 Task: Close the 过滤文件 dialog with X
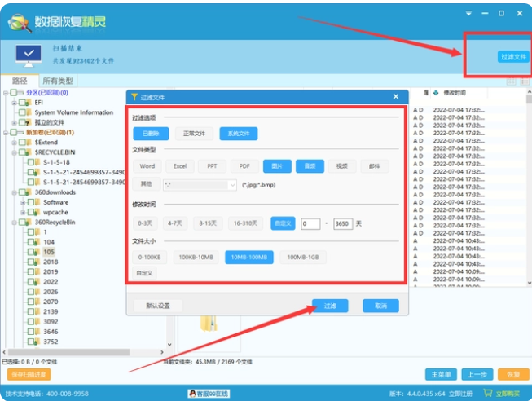(397, 97)
